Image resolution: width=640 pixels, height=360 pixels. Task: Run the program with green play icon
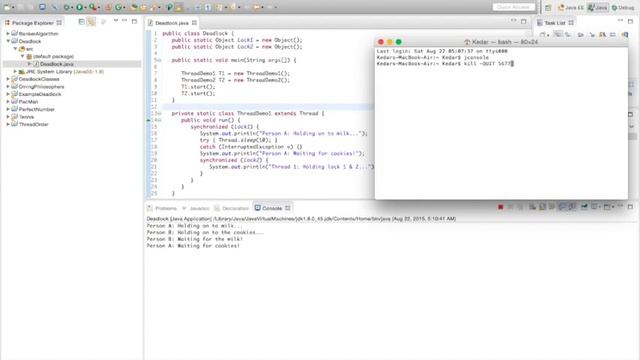pos(80,7)
